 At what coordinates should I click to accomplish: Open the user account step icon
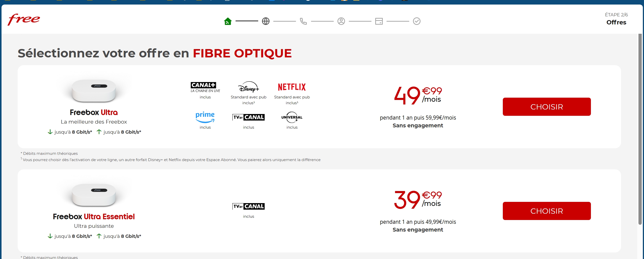[x=341, y=21]
